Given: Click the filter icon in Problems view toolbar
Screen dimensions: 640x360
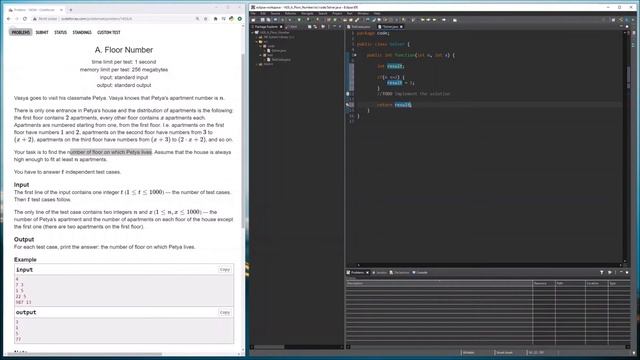Looking at the screenshot, I should tap(602, 272).
